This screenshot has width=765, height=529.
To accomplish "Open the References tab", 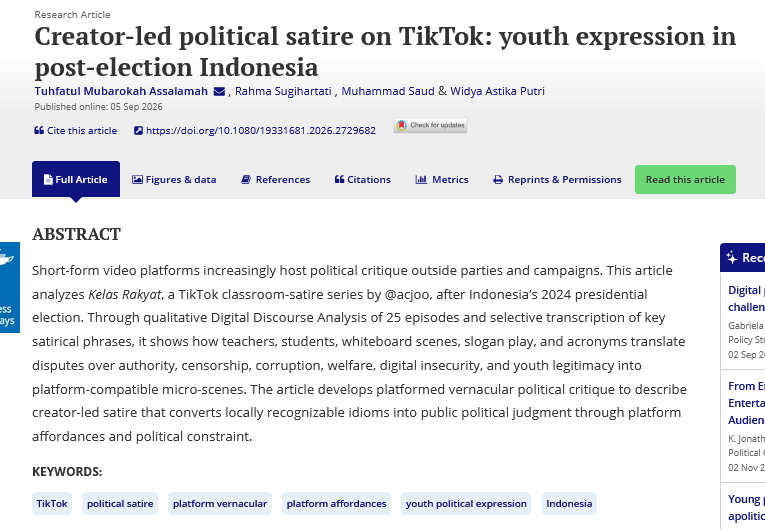I will (276, 180).
